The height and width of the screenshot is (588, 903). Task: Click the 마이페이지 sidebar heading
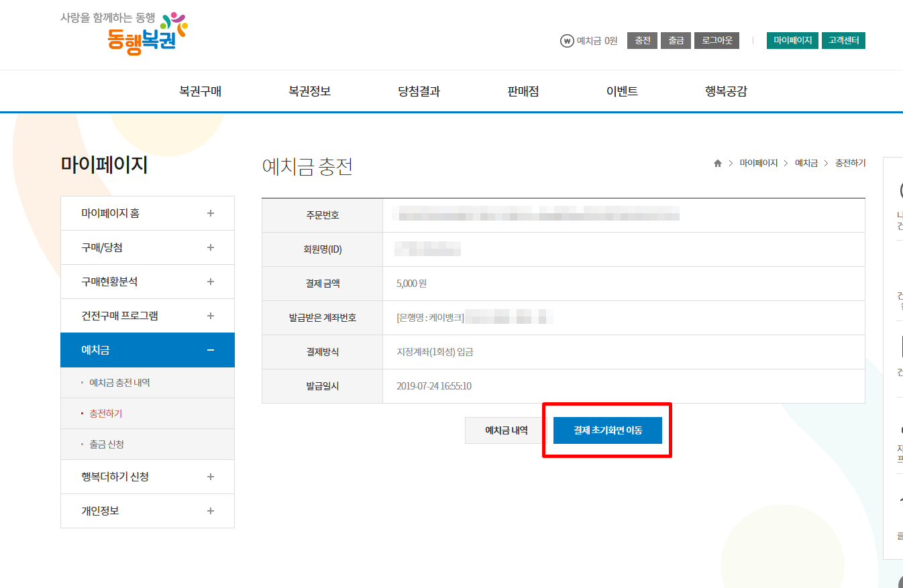pyautogui.click(x=104, y=165)
